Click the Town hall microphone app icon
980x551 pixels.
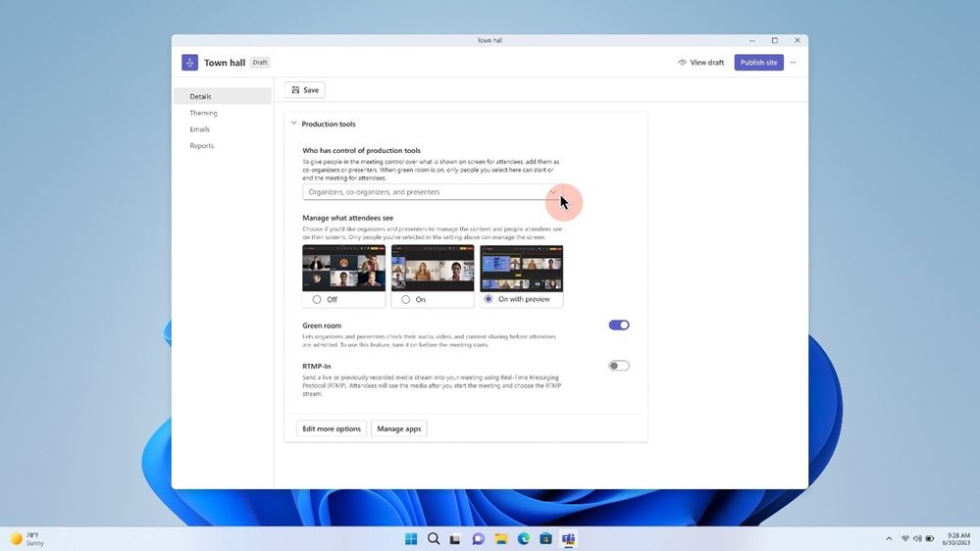[190, 63]
